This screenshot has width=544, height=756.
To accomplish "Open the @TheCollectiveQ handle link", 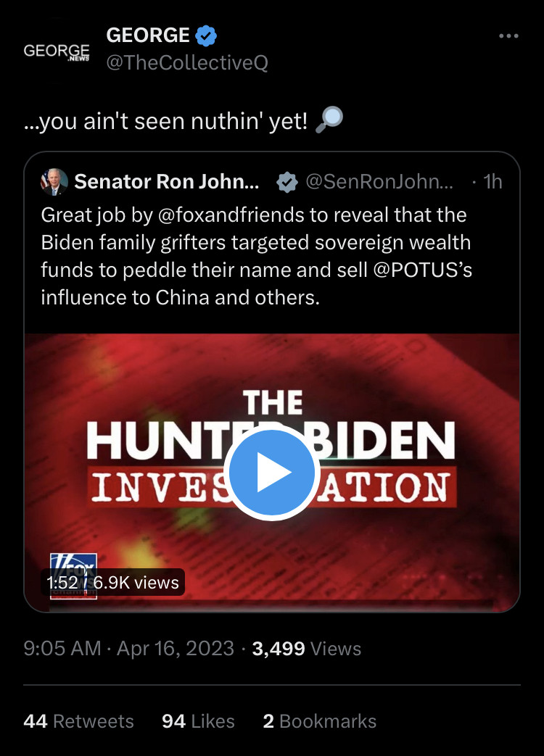I will click(187, 64).
